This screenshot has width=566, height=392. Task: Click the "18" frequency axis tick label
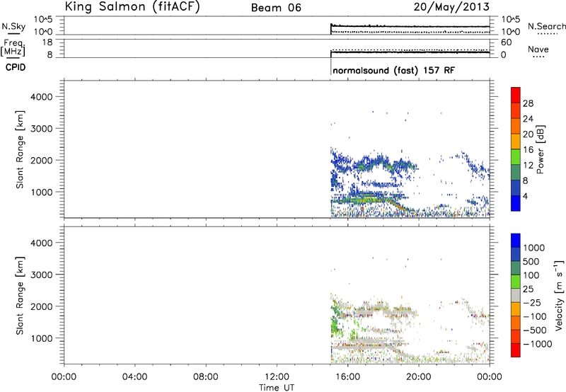point(47,42)
